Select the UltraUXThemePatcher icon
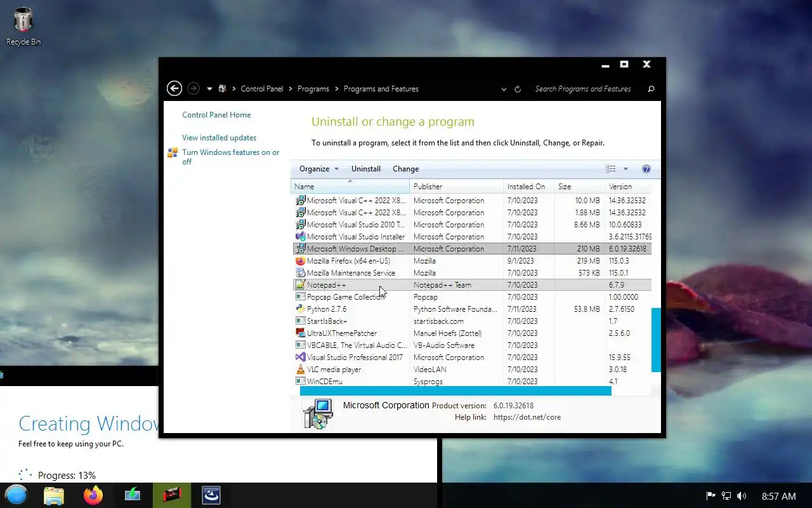 (301, 333)
